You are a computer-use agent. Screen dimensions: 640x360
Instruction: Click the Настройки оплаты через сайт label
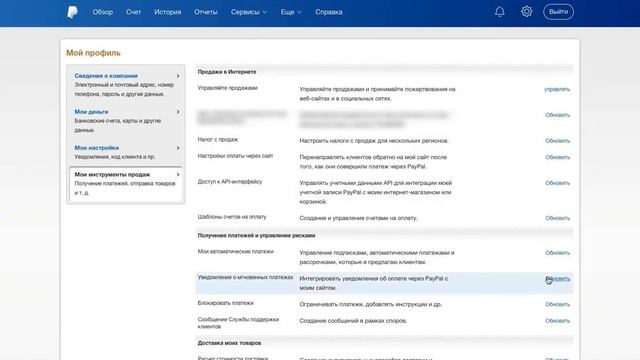tap(235, 156)
